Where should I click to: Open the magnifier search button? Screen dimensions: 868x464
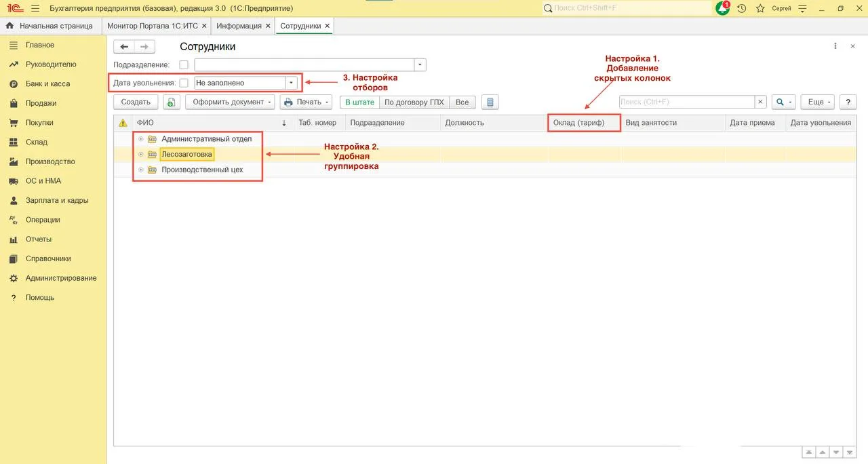point(783,102)
